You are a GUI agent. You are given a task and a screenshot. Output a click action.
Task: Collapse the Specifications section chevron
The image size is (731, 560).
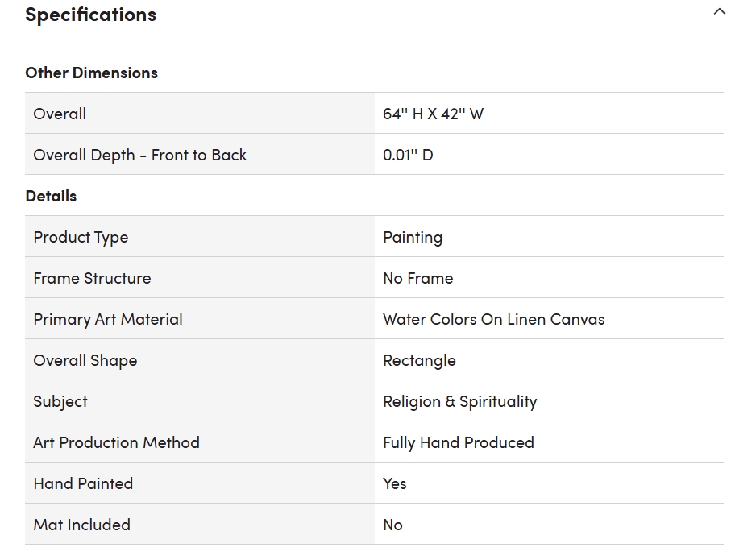(x=719, y=12)
